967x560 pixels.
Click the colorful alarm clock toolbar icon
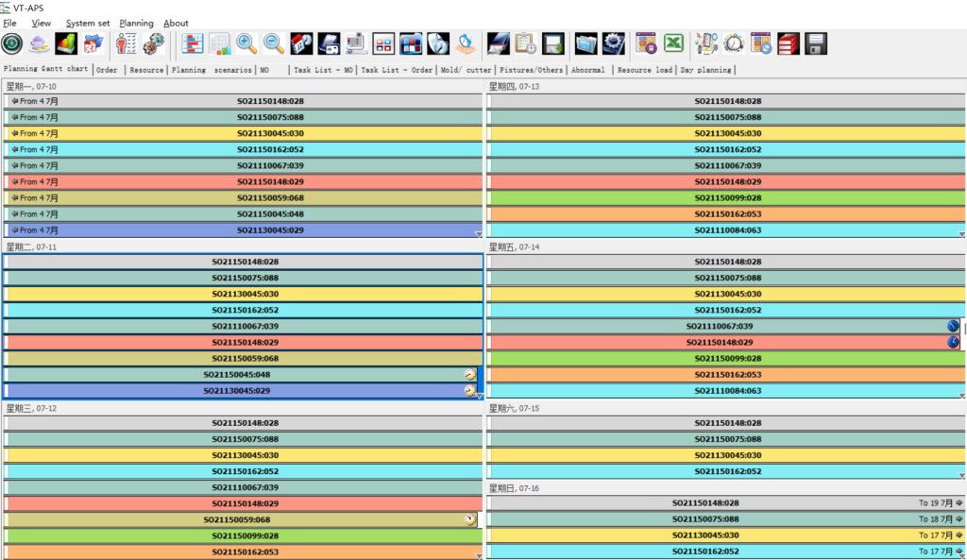tap(734, 43)
